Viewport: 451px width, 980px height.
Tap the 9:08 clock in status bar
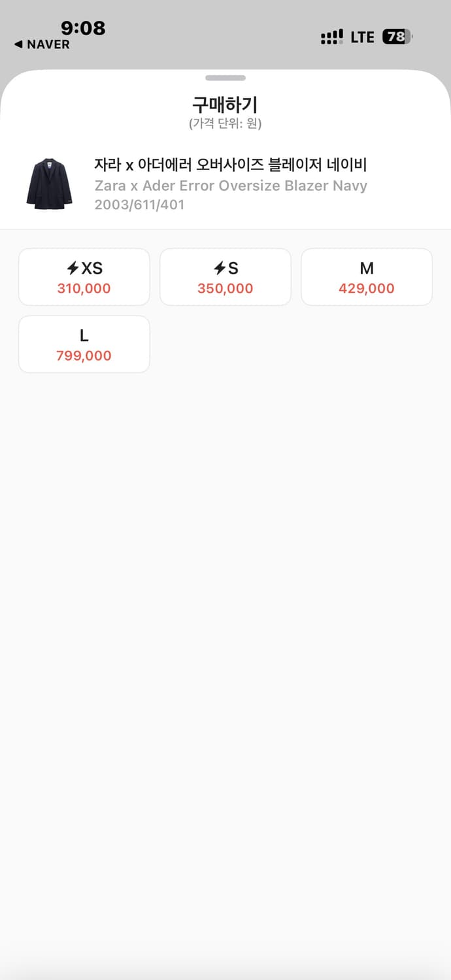click(83, 28)
